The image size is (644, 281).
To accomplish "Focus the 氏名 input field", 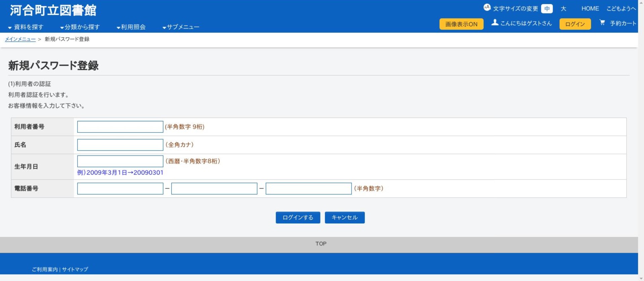I will point(120,145).
